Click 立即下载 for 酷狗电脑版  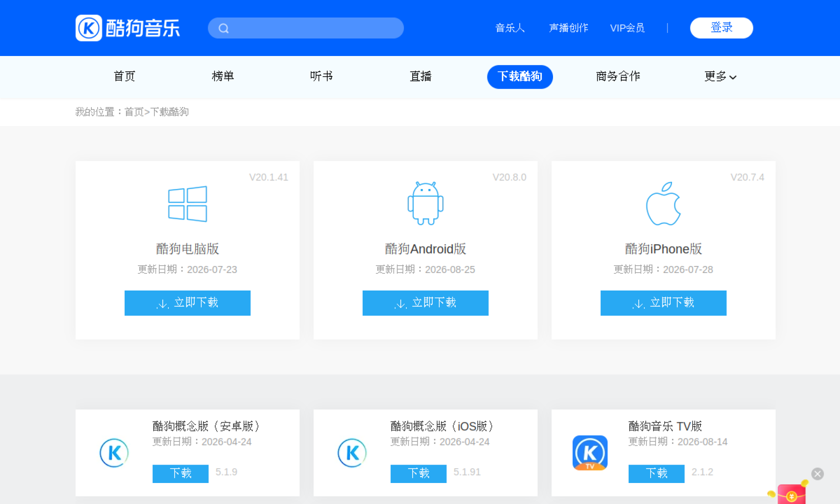pyautogui.click(x=187, y=303)
